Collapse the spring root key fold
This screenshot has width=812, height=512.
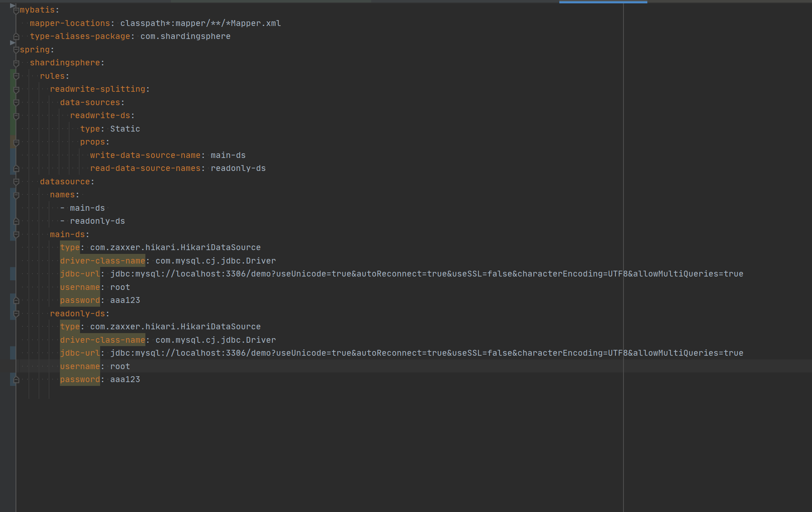click(x=16, y=50)
